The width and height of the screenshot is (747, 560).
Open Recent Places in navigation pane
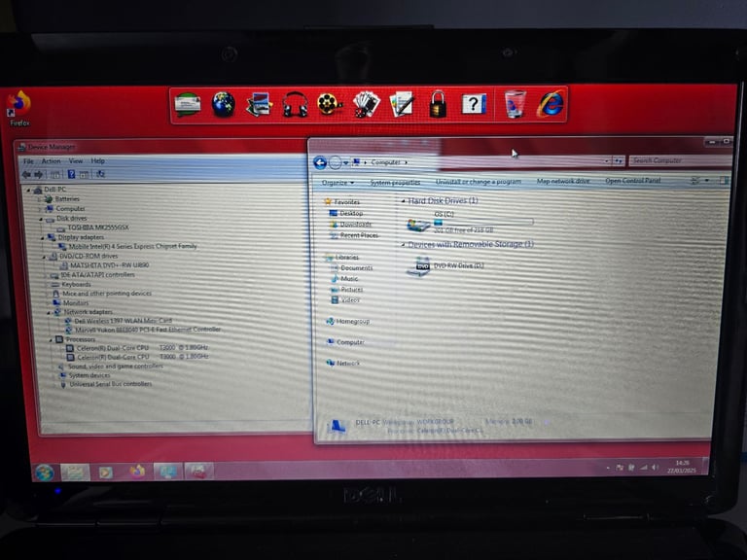click(354, 235)
